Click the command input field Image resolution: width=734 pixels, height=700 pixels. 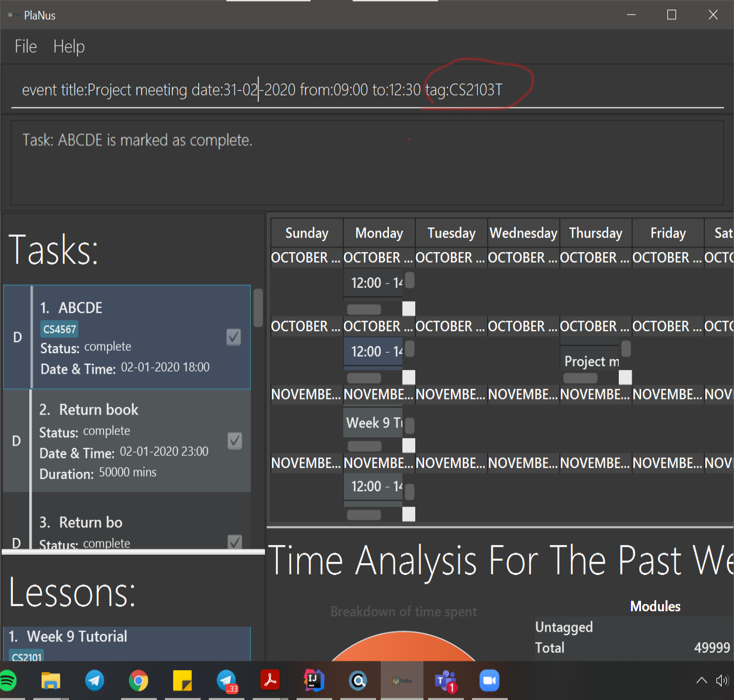[x=367, y=90]
